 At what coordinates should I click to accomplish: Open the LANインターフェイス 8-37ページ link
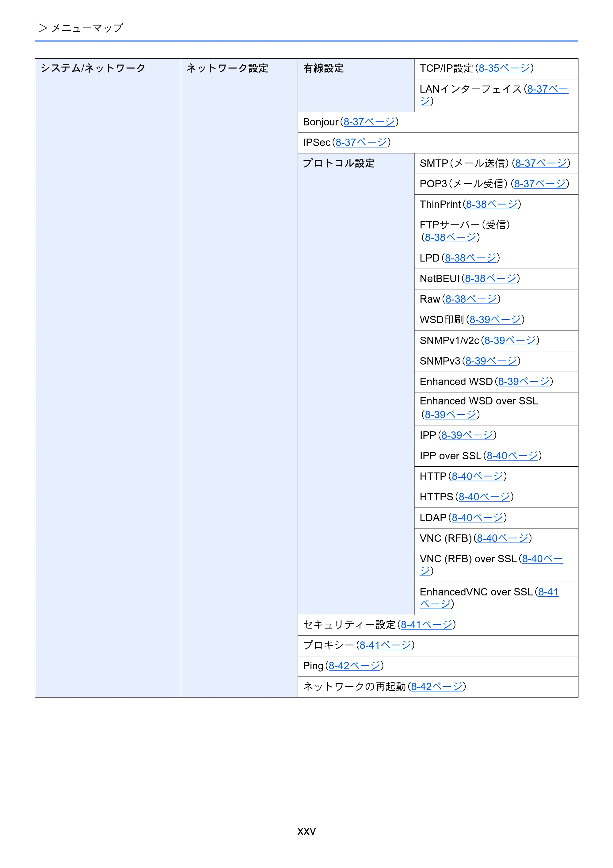[x=548, y=89]
